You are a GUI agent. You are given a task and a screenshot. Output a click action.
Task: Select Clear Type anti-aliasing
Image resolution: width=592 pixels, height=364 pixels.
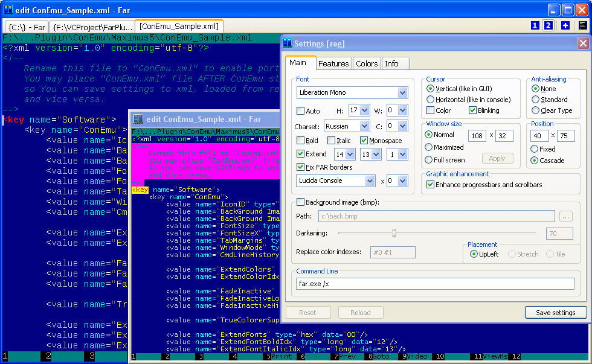(535, 110)
